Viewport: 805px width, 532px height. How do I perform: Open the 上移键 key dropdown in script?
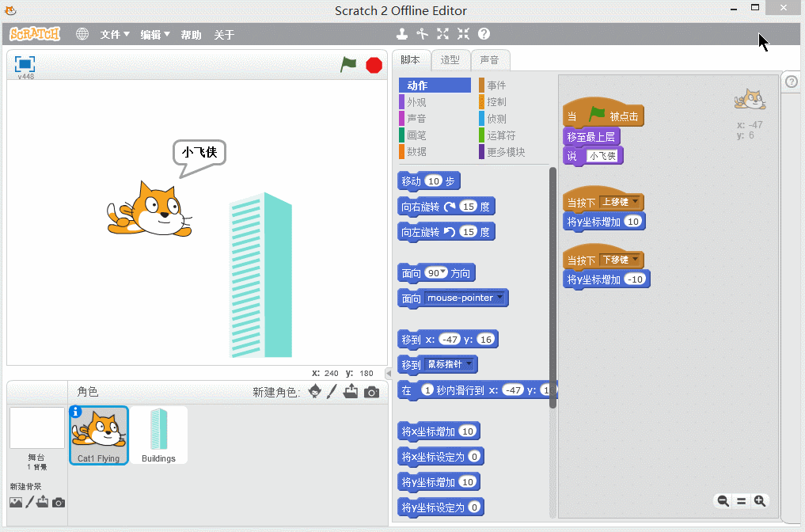click(x=635, y=201)
